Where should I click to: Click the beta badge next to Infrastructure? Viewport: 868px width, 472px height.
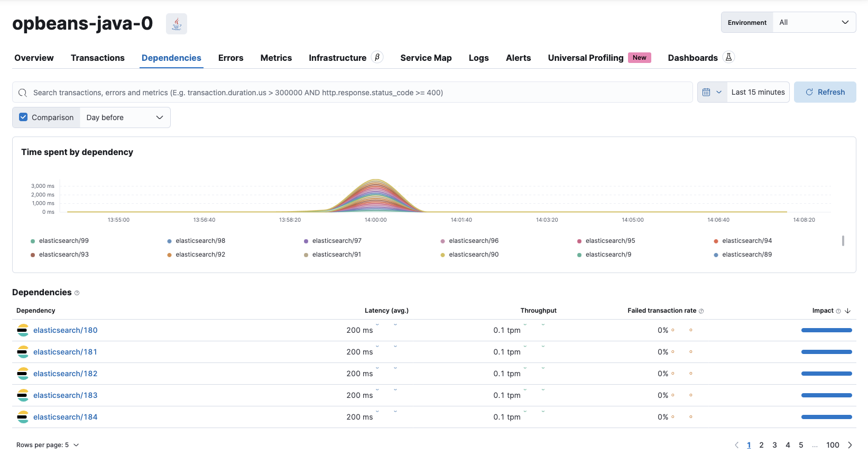tap(377, 57)
